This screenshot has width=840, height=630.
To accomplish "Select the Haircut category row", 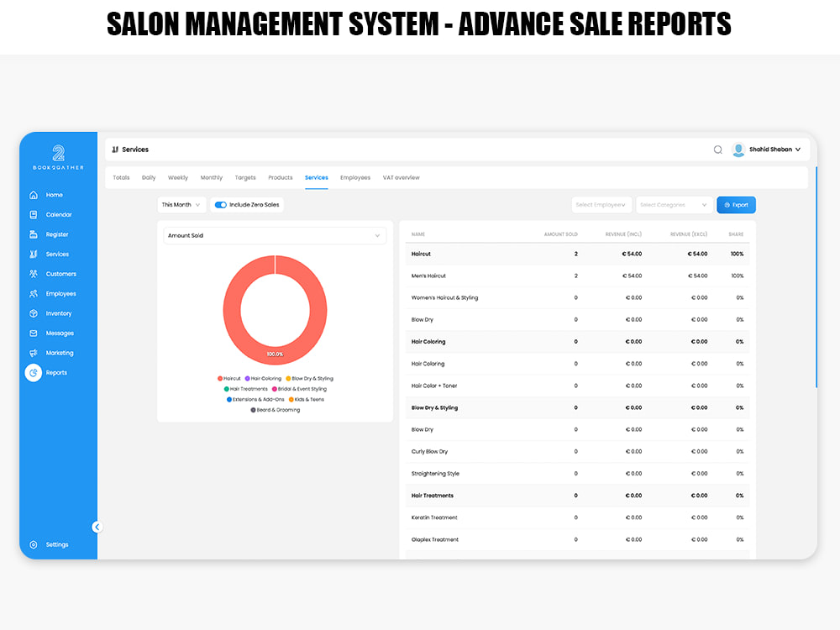I will [x=578, y=255].
